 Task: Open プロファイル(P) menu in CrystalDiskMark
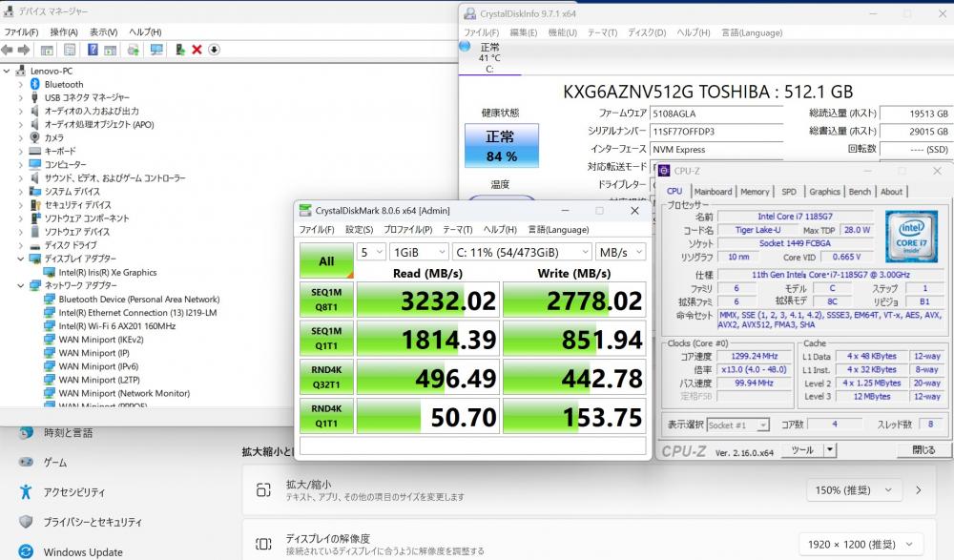coord(407,230)
